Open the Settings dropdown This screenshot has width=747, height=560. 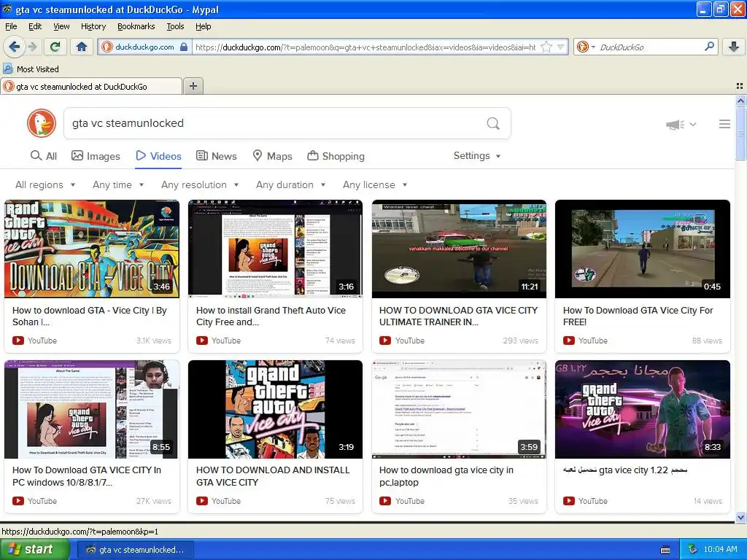[x=477, y=156]
